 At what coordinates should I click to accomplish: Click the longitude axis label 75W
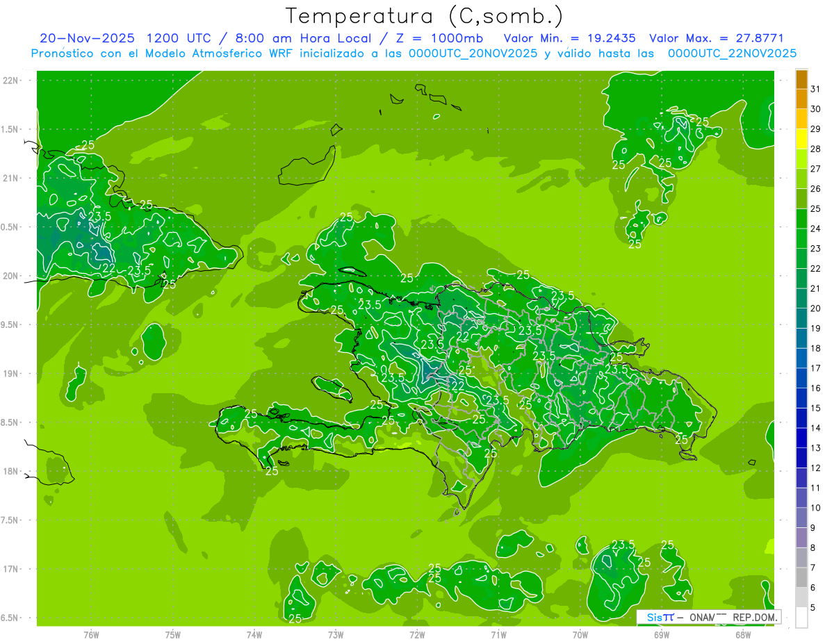click(173, 635)
